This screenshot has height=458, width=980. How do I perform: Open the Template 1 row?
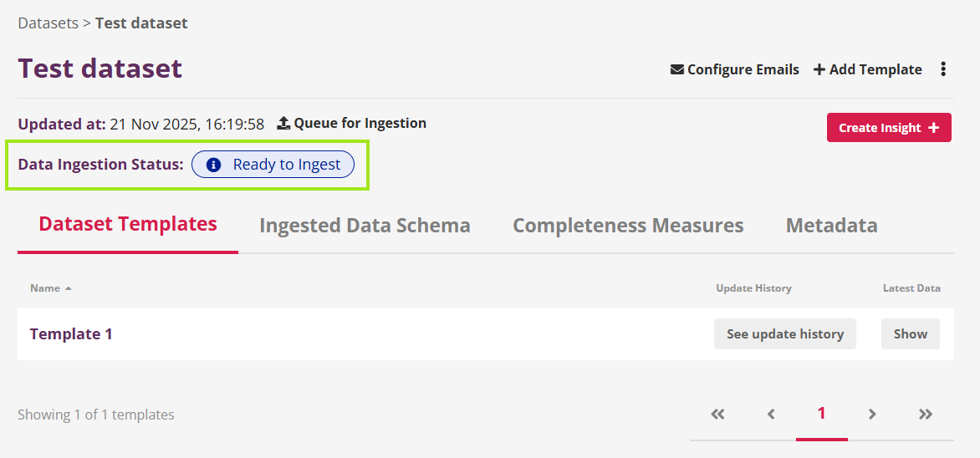point(71,334)
